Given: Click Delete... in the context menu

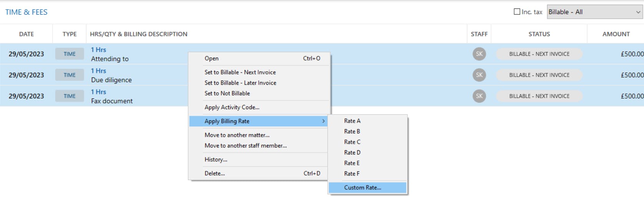Looking at the screenshot, I should click(x=215, y=173).
